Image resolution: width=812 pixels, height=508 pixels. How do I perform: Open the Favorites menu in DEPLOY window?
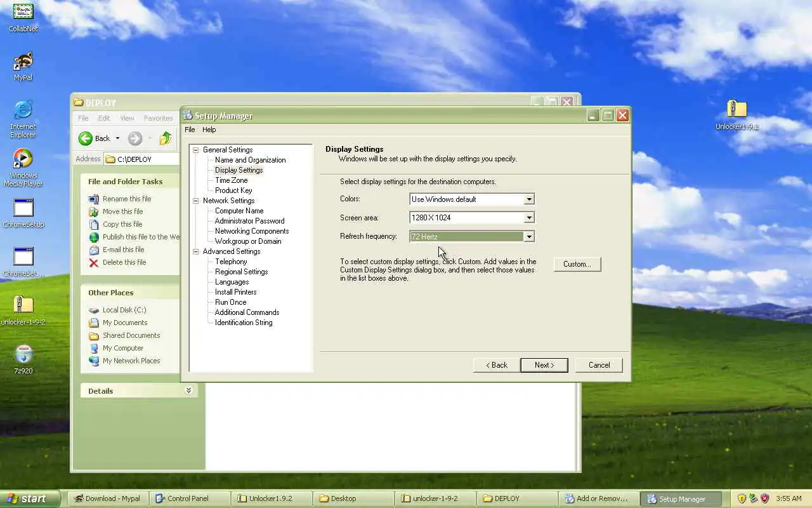pyautogui.click(x=158, y=118)
